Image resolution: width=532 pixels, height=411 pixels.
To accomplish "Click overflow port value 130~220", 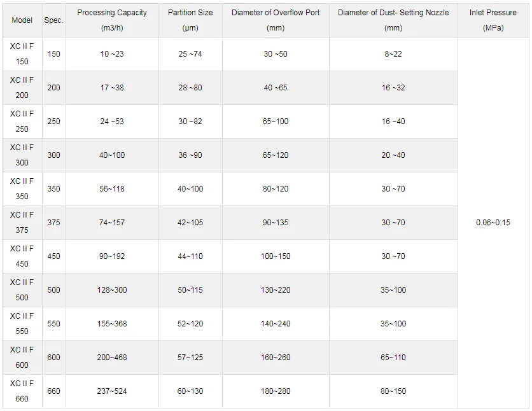I will [276, 290].
